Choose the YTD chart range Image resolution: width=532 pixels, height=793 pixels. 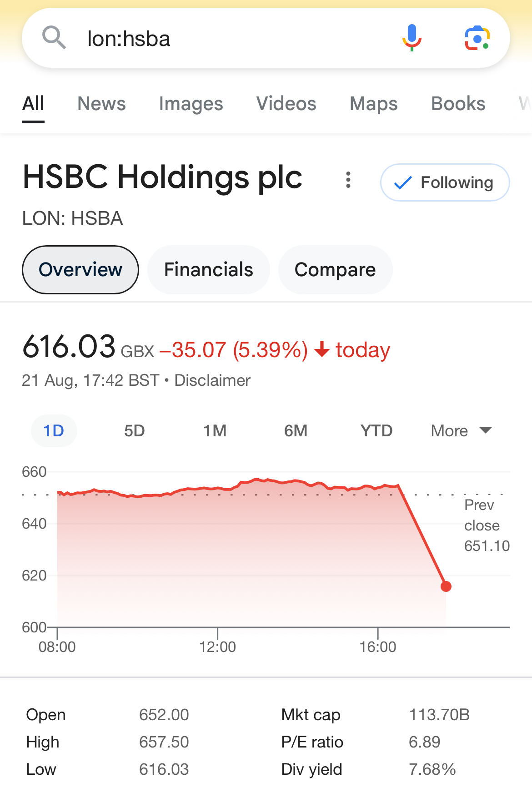tap(376, 430)
